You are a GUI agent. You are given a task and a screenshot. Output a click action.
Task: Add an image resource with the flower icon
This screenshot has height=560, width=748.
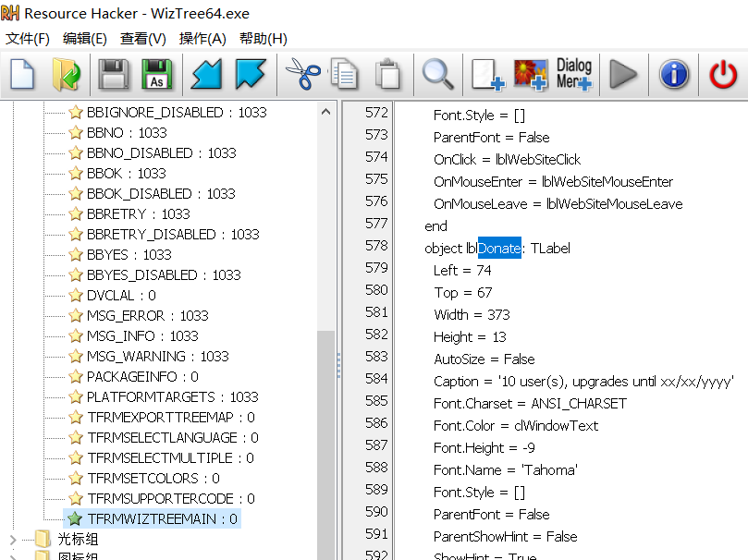[530, 74]
